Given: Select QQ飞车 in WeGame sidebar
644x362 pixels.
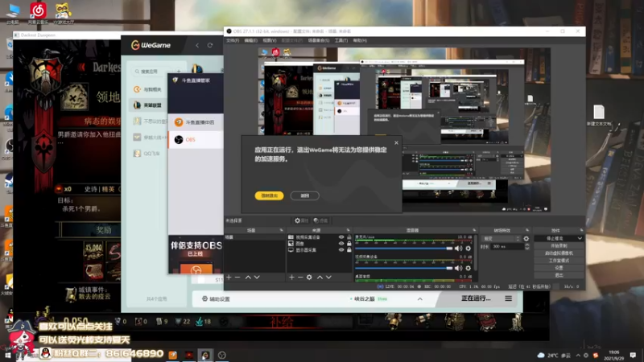Looking at the screenshot, I should point(149,154).
